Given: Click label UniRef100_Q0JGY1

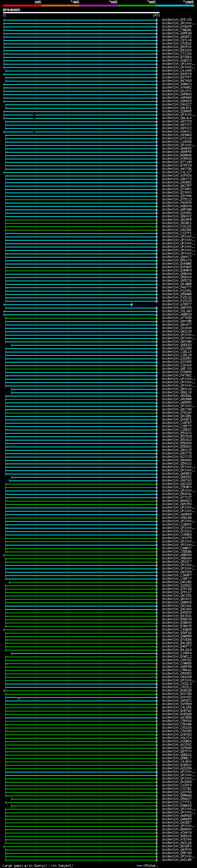Looking at the screenshot, I should click(x=177, y=91).
